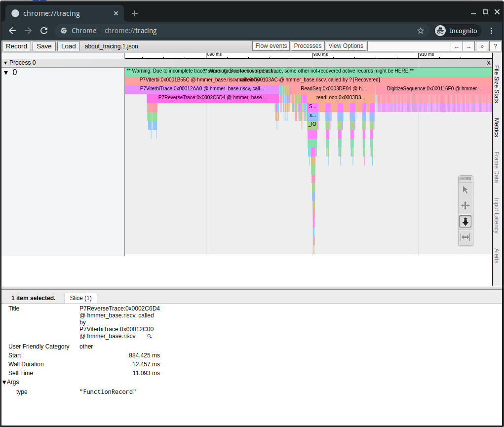Reload the chrome tracing page

tap(44, 31)
